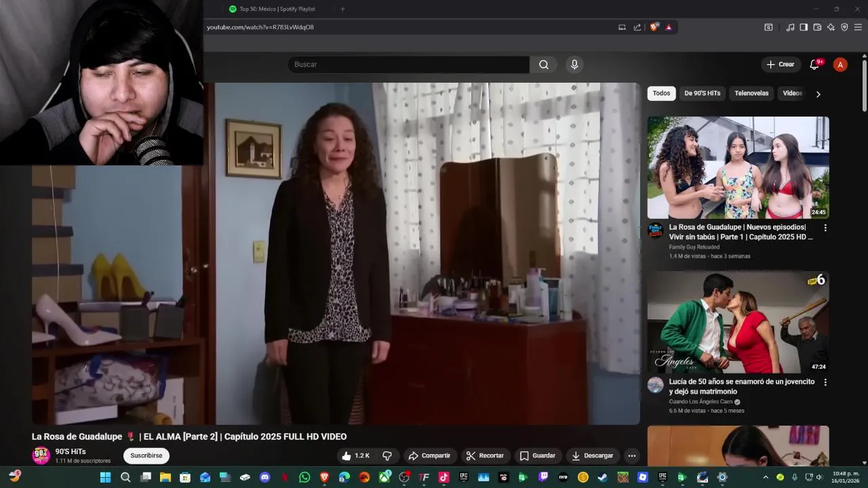The width and height of the screenshot is (868, 488).
Task: Open Brave Wallet icon in toolbar
Action: click(817, 27)
